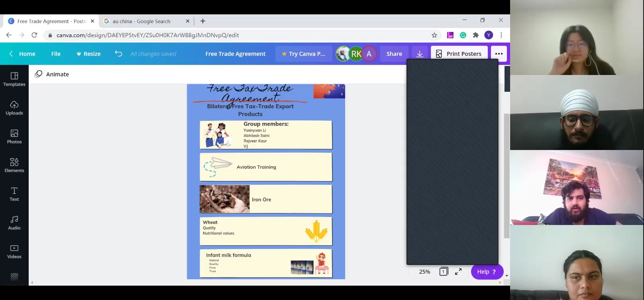Screen dimensions: 644x300
Task: Select the Text tool in sidebar
Action: pos(14,194)
